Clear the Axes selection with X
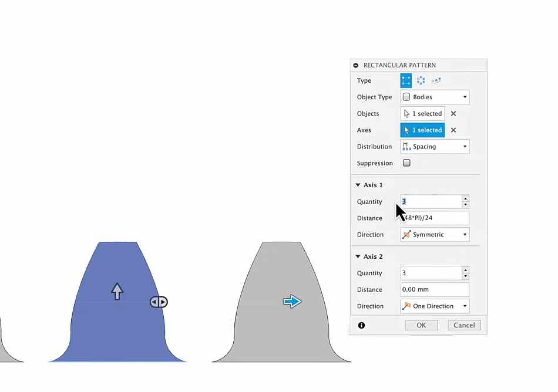Viewport: 558px width, 392px height. (x=453, y=130)
